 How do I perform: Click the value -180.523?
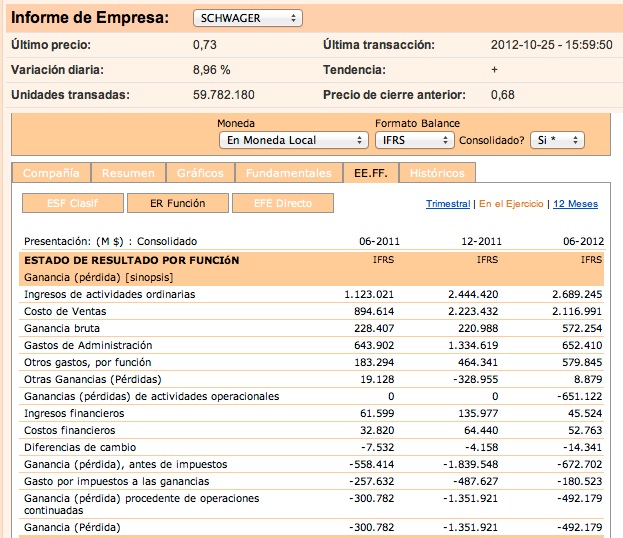pos(580,482)
